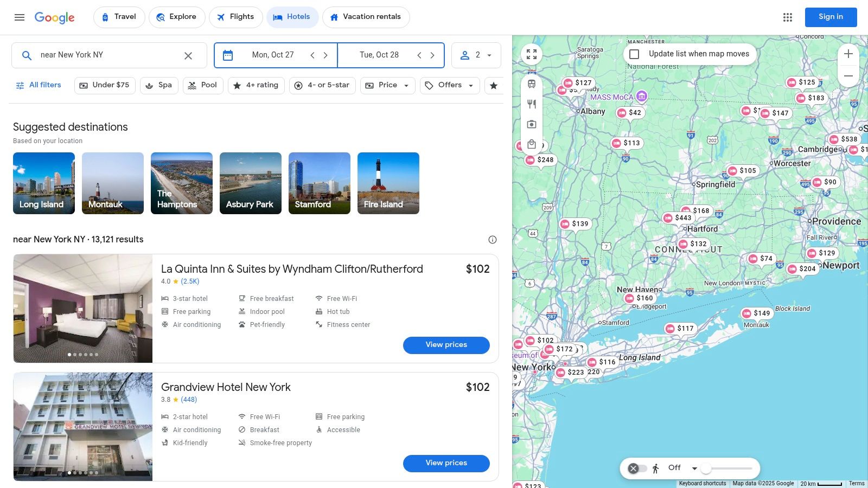Click the $538 hotel map pin
The image size is (868, 488).
pos(844,139)
